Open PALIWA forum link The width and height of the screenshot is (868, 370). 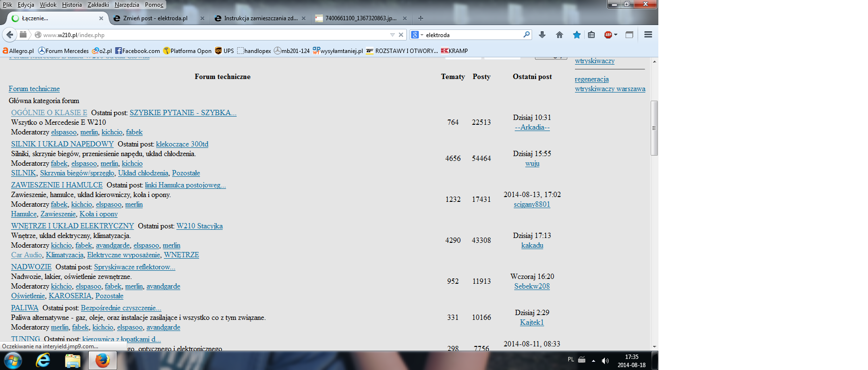(25, 308)
